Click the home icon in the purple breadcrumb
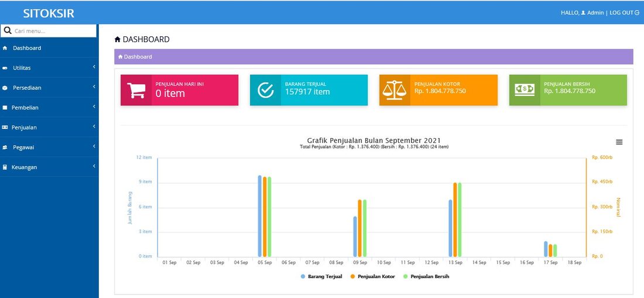 (121, 57)
